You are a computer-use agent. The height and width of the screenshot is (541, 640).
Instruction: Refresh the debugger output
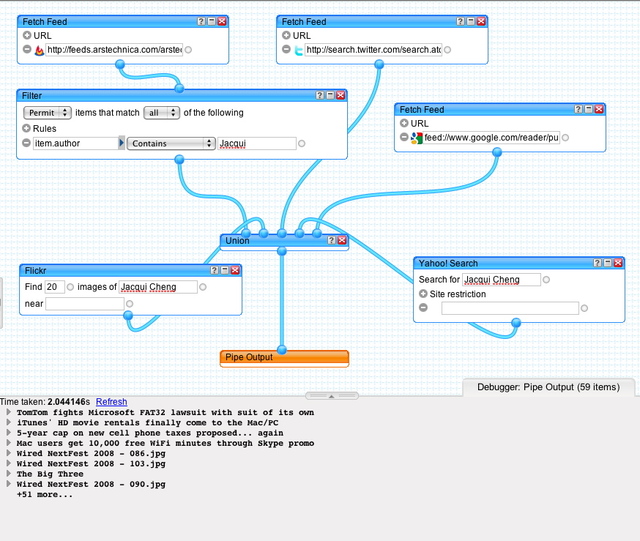pyautogui.click(x=111, y=402)
